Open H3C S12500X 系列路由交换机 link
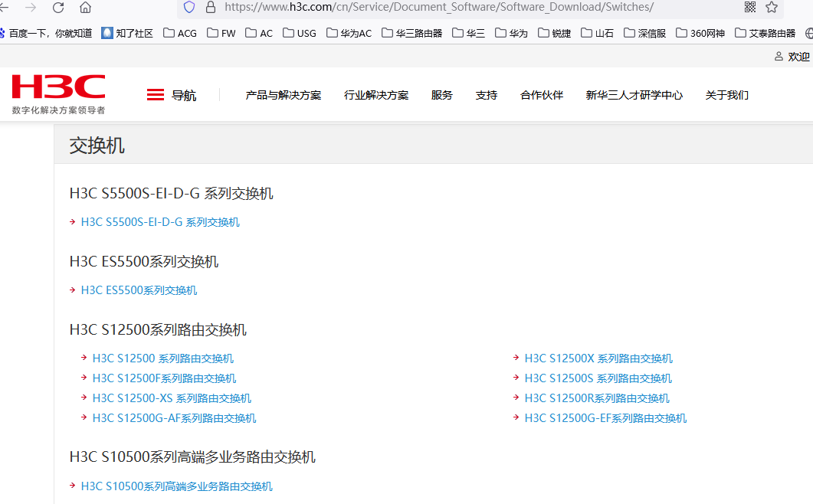813x504 pixels. [x=598, y=358]
